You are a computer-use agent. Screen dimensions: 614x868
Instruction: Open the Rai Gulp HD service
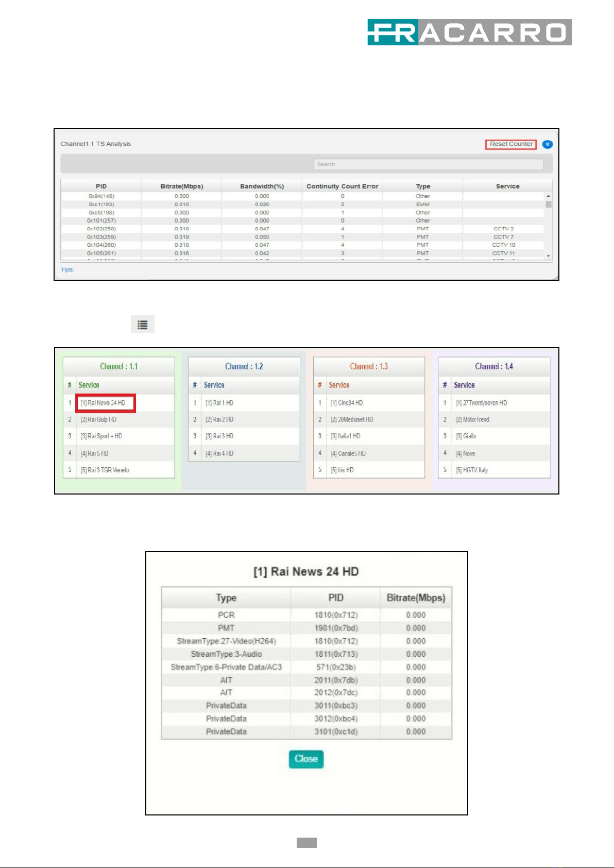(98, 419)
